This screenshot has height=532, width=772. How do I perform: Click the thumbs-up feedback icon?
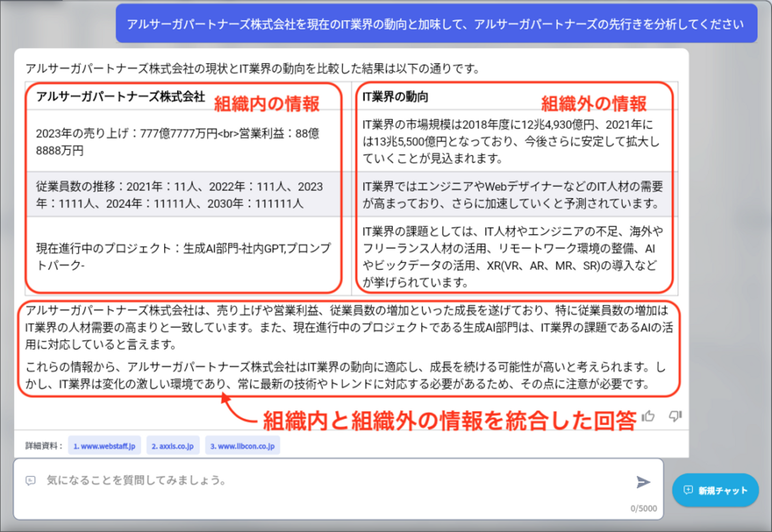point(648,416)
